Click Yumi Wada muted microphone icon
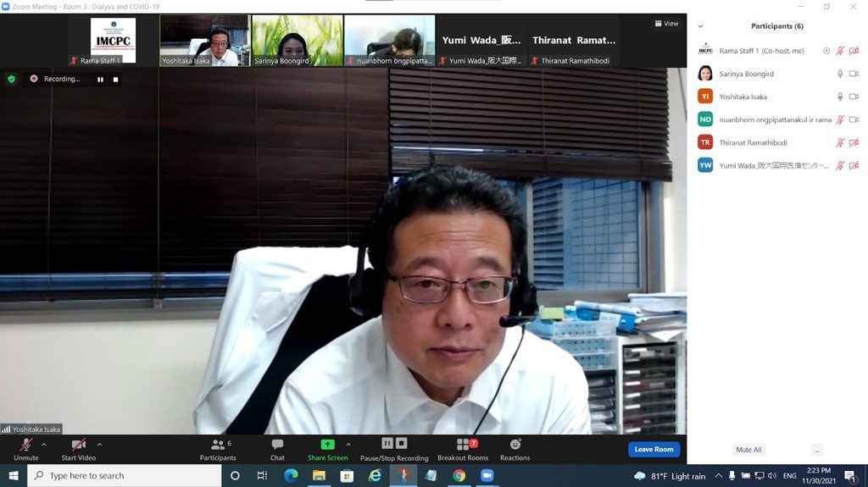Image resolution: width=868 pixels, height=487 pixels. coord(840,165)
